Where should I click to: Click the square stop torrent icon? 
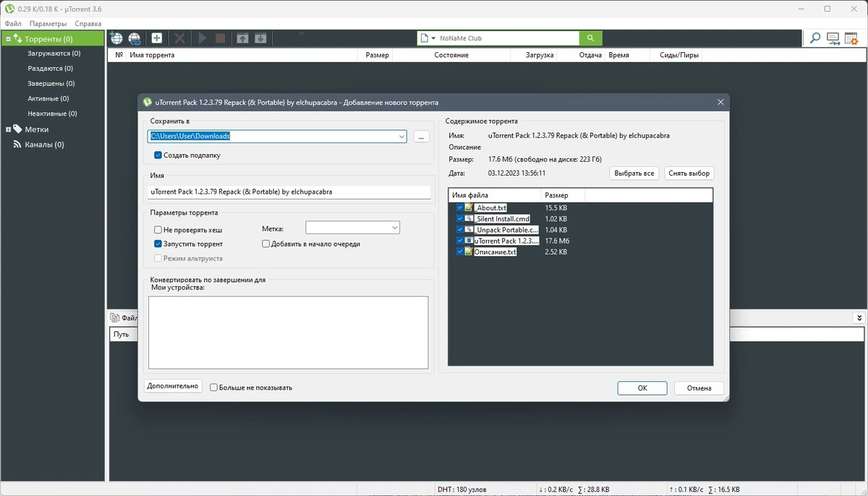tap(221, 38)
